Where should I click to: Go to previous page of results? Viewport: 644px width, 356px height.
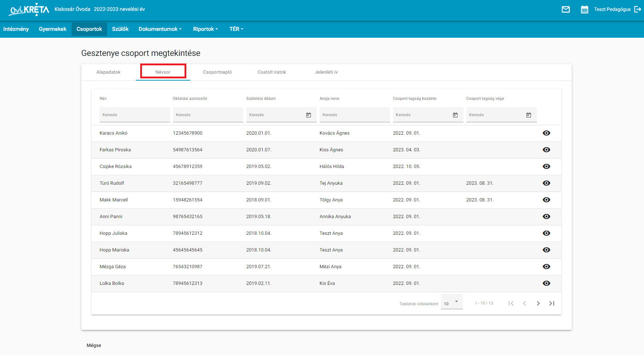[524, 303]
